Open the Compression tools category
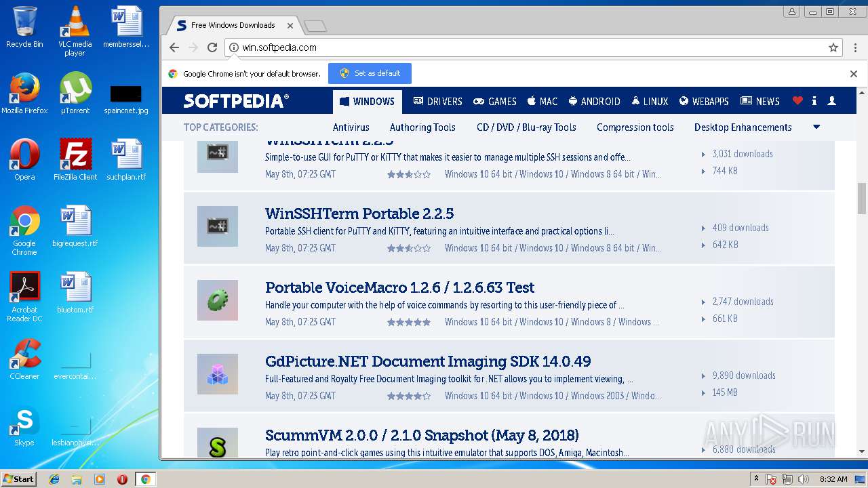Screen dimensions: 868x488 coord(635,127)
